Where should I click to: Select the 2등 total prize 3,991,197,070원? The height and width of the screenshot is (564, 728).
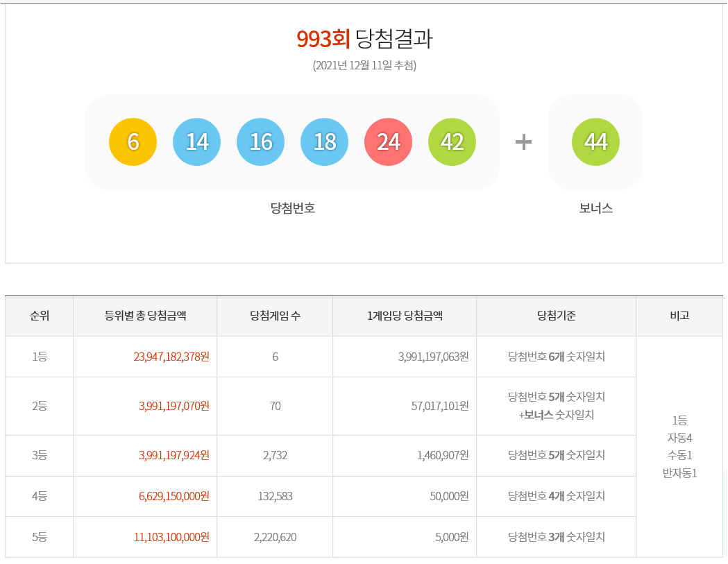[x=174, y=406]
